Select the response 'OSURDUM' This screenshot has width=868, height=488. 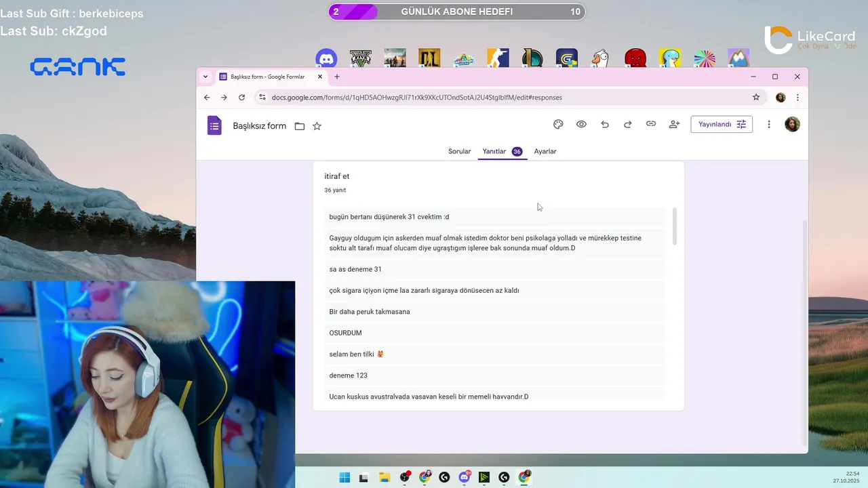[x=494, y=333]
